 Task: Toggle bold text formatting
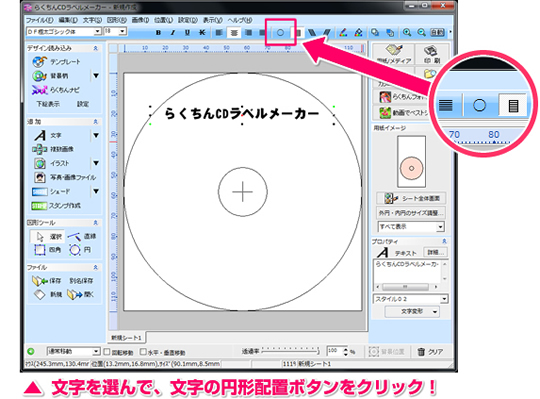[158, 33]
